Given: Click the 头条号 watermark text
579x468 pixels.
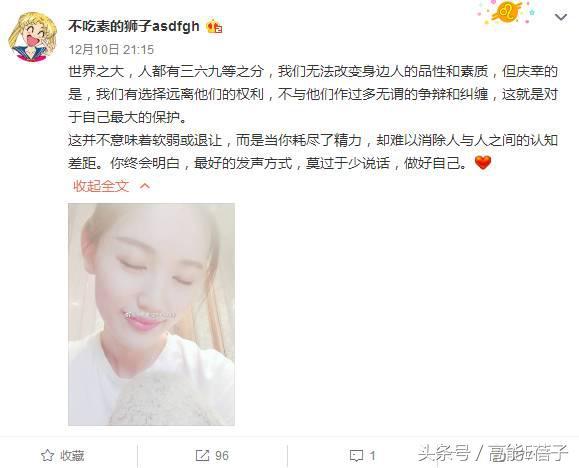Looking at the screenshot, I should 444,452.
